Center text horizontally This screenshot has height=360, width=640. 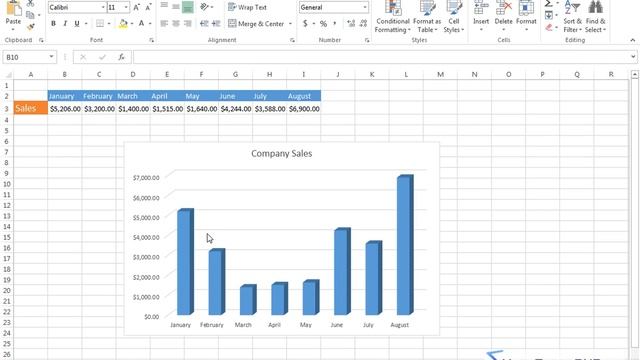point(176,24)
